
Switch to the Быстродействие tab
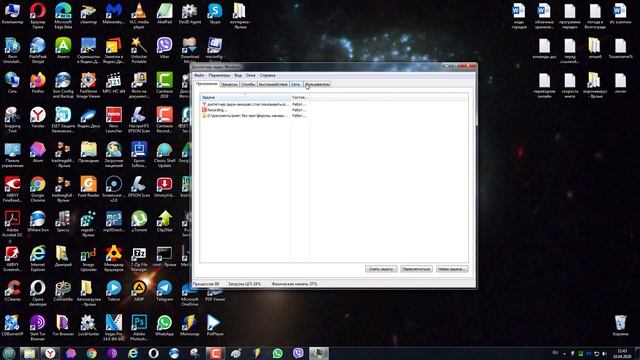point(273,84)
